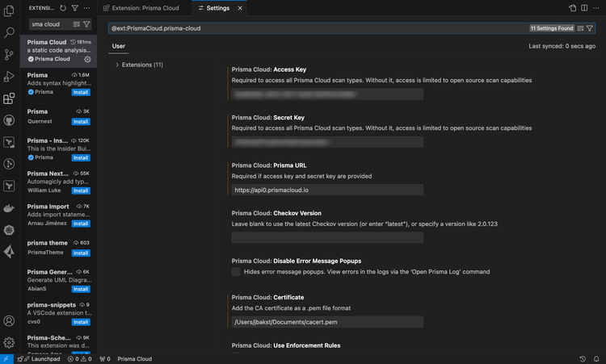The height and width of the screenshot is (364, 606).
Task: Select the User settings scope tab
Action: tap(119, 46)
